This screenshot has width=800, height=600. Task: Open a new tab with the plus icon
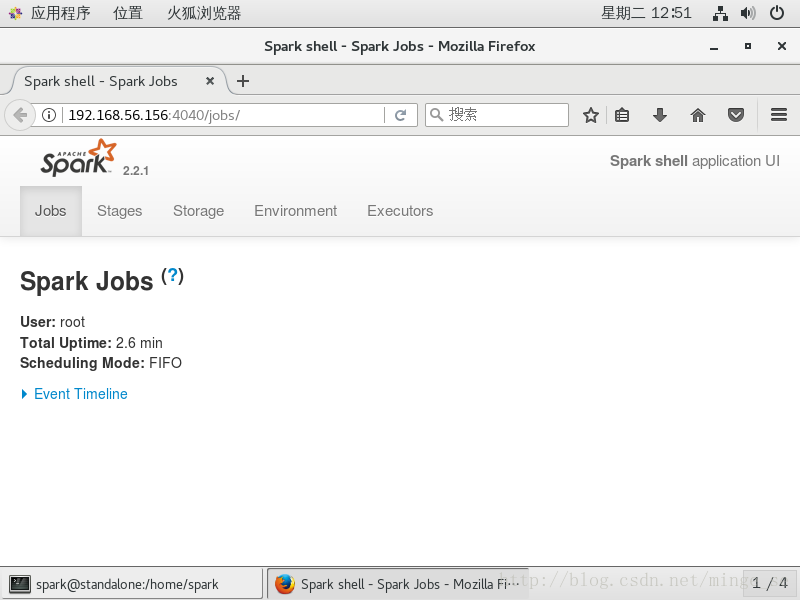coord(243,81)
